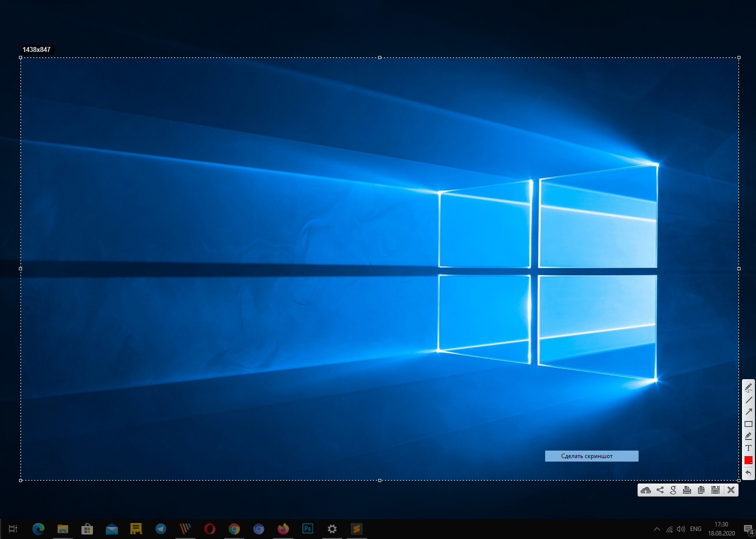
Task: Select the Marker highlighter tool
Action: pyautogui.click(x=748, y=436)
